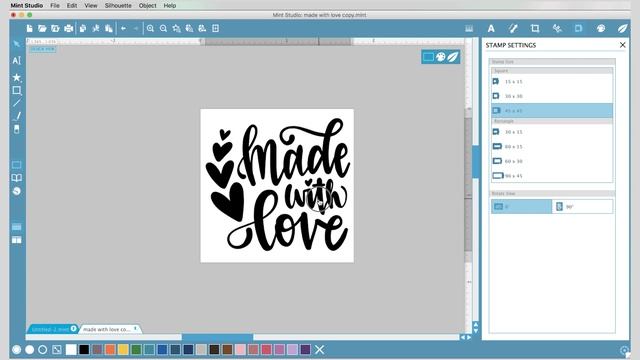The image size is (640, 360).
Task: Click the palette icon above canvas
Action: tap(440, 57)
